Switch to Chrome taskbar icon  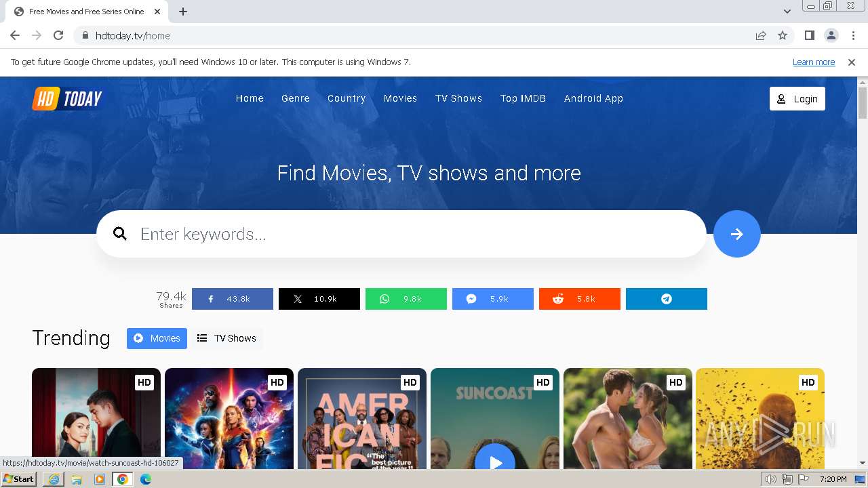coord(123,479)
